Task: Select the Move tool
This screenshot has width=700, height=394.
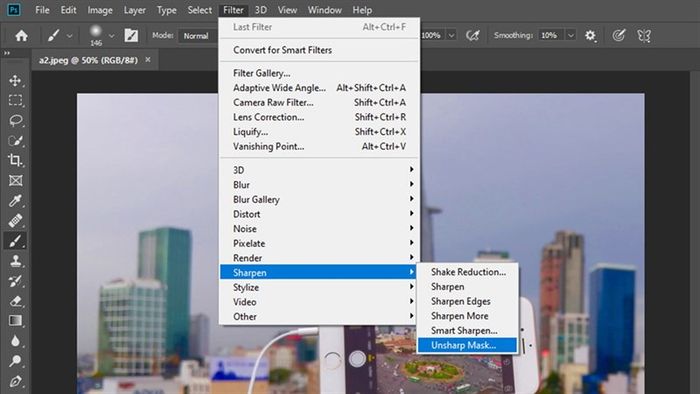Action: [x=15, y=81]
